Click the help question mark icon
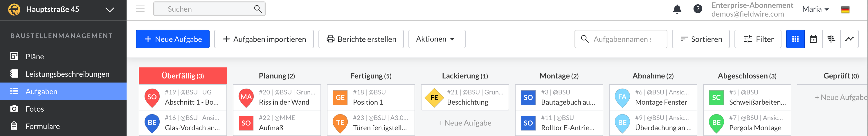The height and width of the screenshot is (136, 868). [x=698, y=9]
